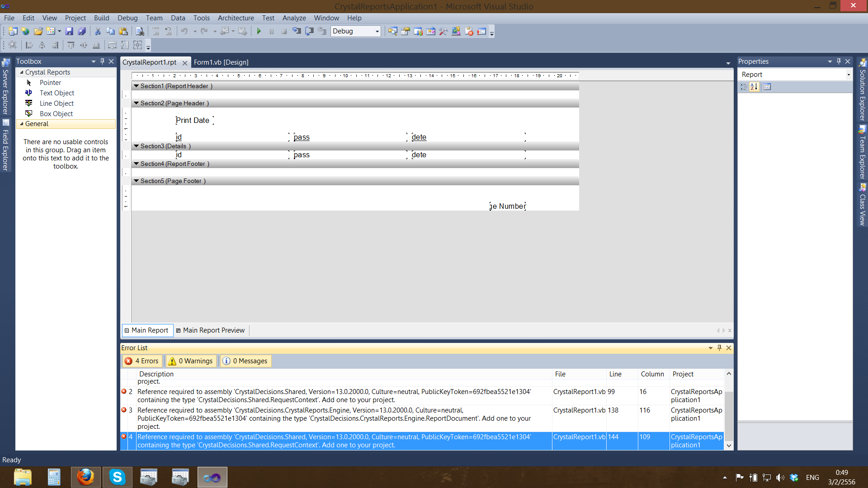Open the Build menu
The image size is (868, 488).
pyautogui.click(x=101, y=18)
